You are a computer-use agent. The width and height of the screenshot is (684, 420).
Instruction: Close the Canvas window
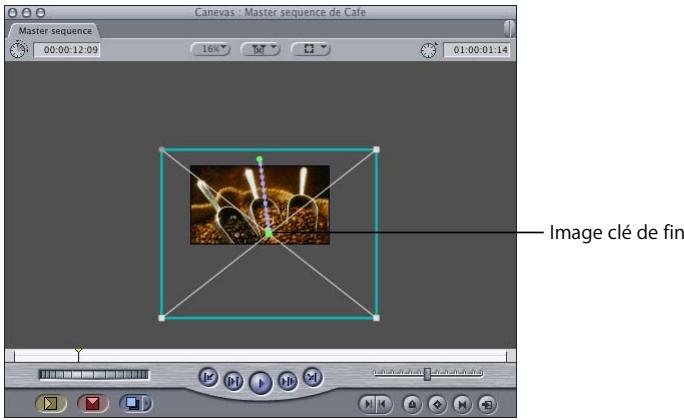coord(13,13)
